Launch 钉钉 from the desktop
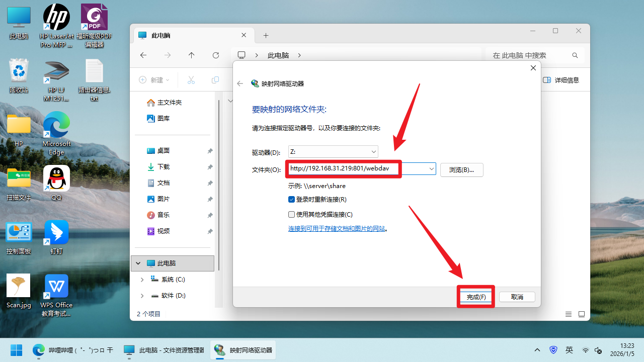Image resolution: width=644 pixels, height=362 pixels. 56,233
